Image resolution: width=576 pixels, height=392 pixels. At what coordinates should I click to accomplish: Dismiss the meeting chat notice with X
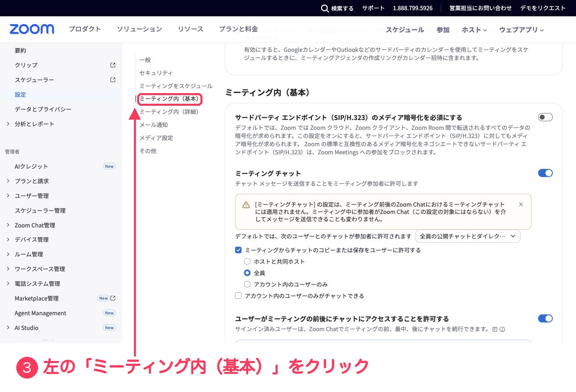click(521, 205)
